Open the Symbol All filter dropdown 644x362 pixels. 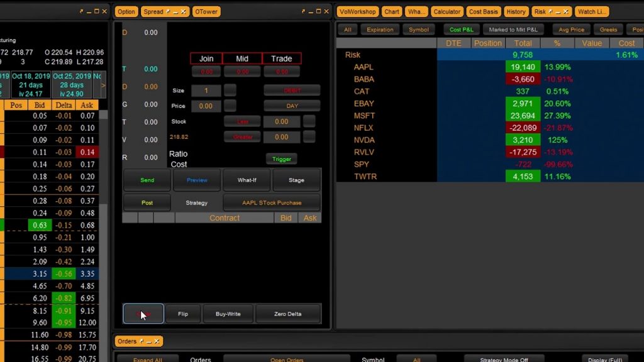coord(416,359)
